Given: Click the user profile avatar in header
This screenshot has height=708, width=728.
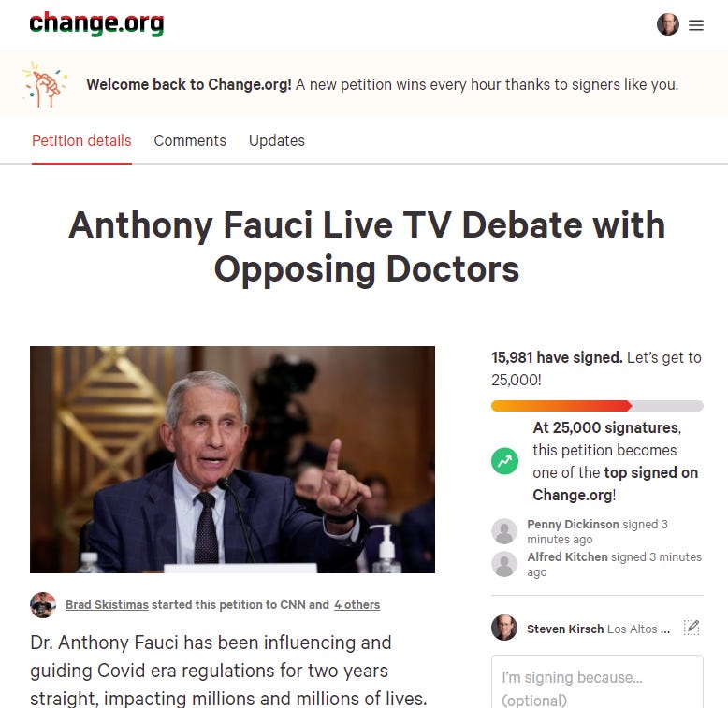Looking at the screenshot, I should 667,24.
